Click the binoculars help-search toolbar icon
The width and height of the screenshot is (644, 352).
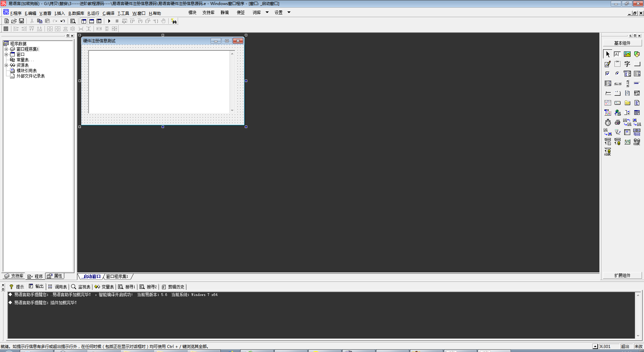pos(174,21)
